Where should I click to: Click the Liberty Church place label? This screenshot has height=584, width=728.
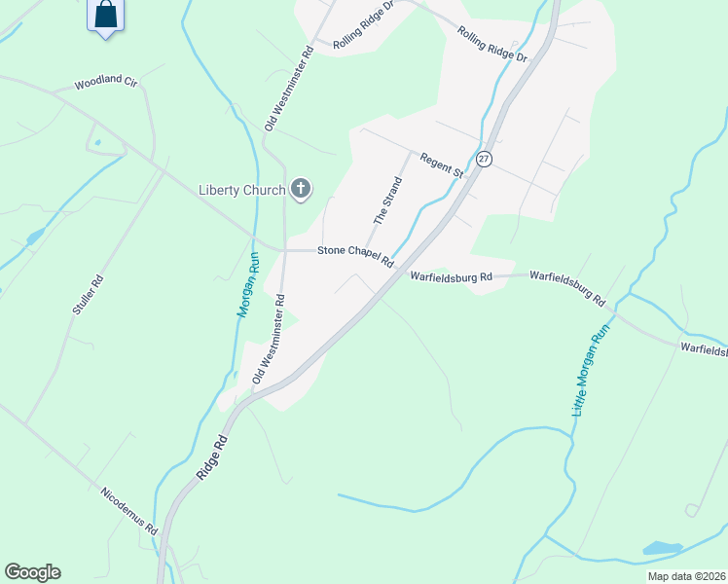pyautogui.click(x=242, y=190)
